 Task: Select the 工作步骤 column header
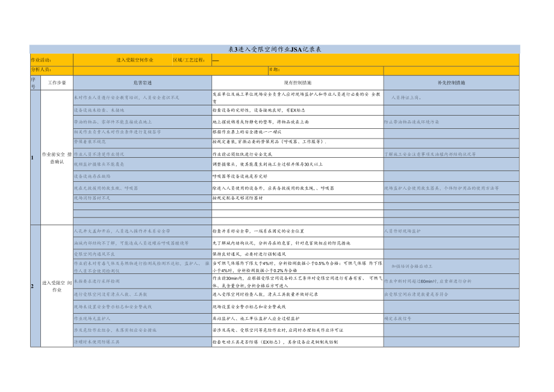[57, 82]
